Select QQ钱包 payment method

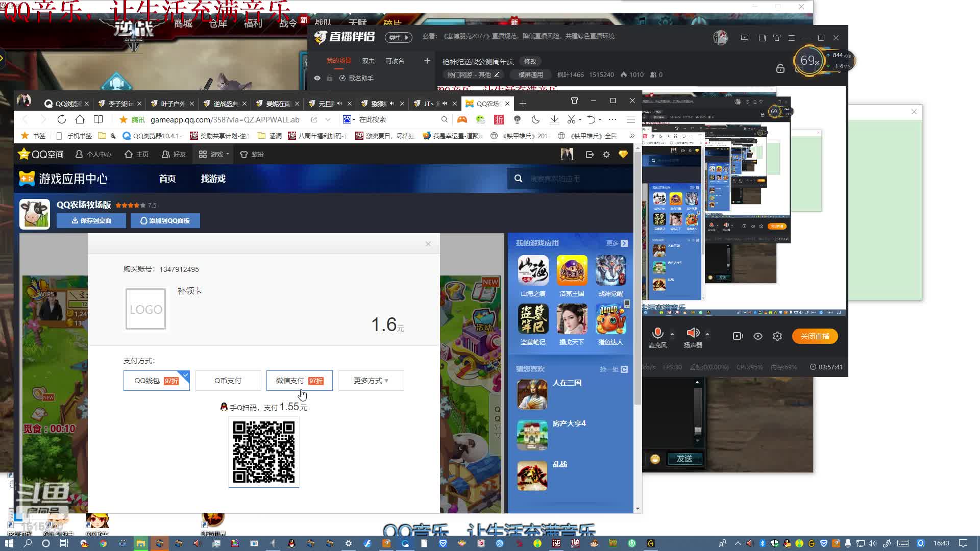tap(157, 381)
